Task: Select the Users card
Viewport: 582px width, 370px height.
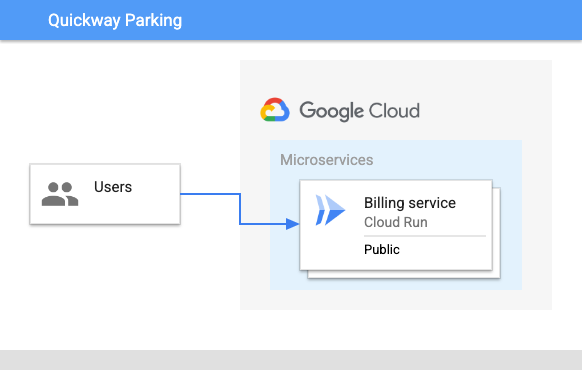Action: click(105, 194)
